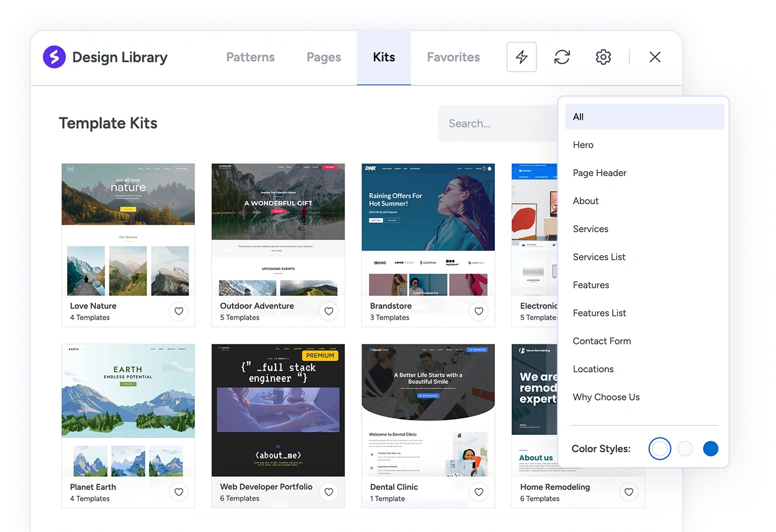Open the settings gear icon

point(603,57)
